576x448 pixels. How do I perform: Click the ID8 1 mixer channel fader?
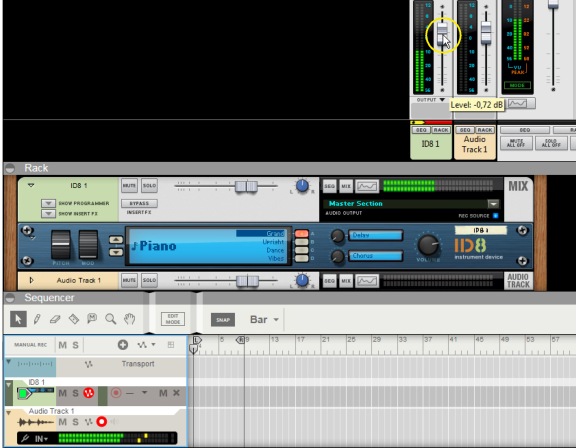pyautogui.click(x=442, y=34)
